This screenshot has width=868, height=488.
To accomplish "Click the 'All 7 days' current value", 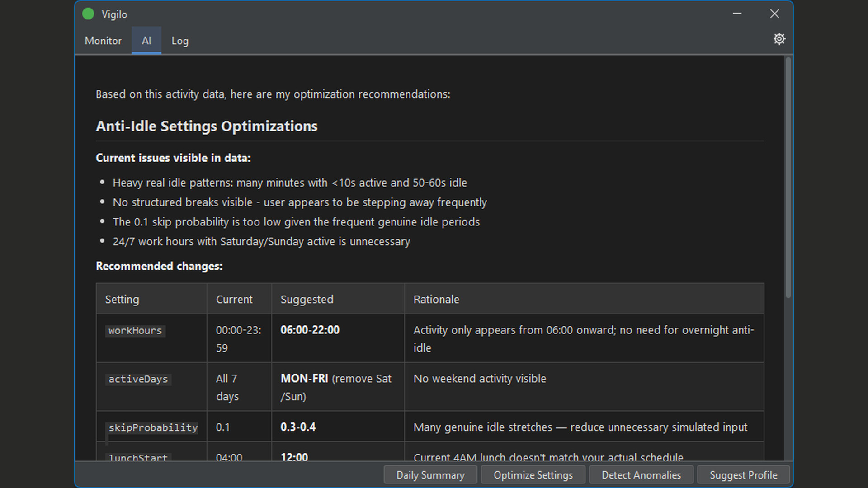I will [x=227, y=387].
